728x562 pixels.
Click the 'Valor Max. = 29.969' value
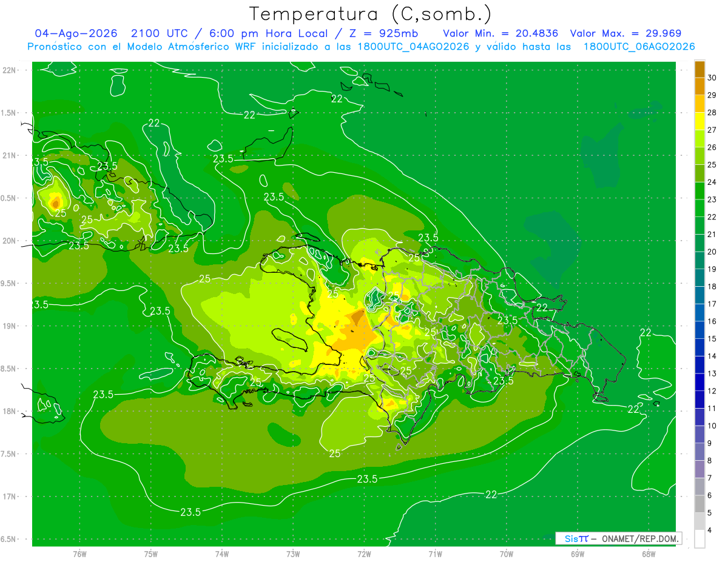626,33
